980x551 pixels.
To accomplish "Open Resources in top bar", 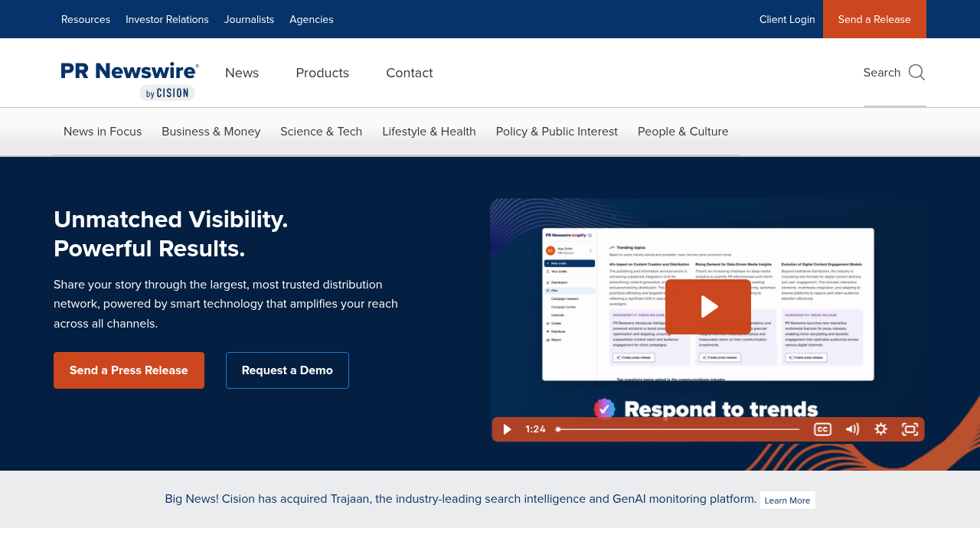I will click(86, 19).
